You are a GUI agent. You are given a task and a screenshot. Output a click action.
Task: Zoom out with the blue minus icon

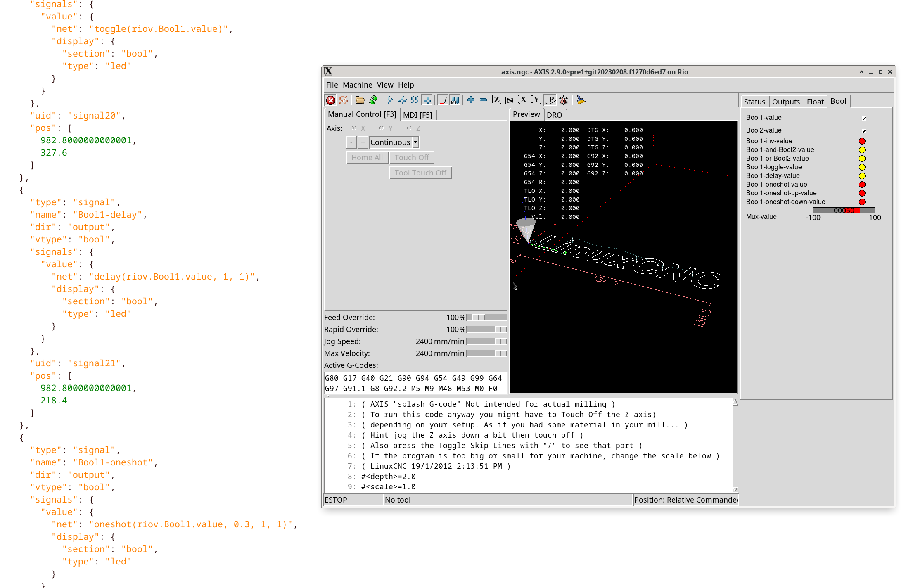[x=483, y=100]
